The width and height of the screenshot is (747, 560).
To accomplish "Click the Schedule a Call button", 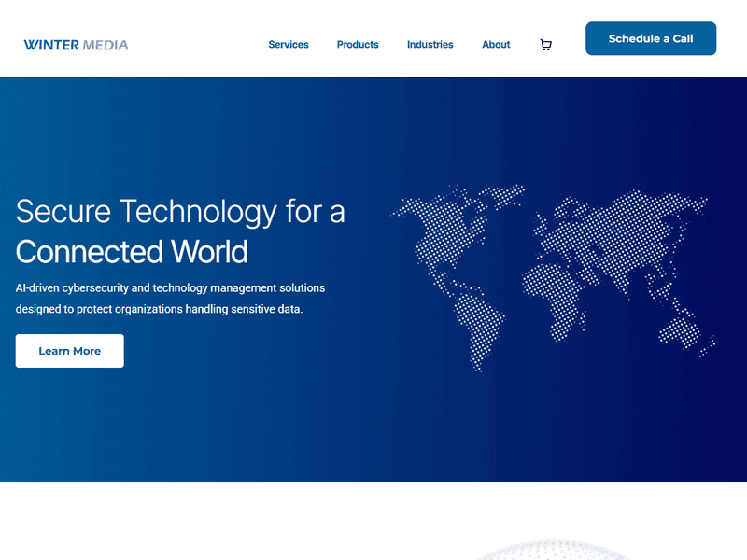I will pos(651,38).
